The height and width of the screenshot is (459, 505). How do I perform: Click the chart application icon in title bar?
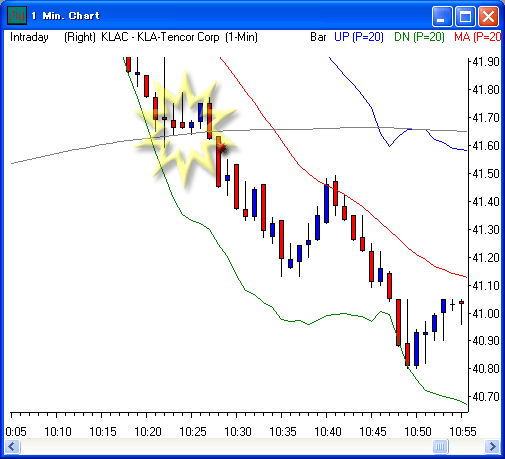(x=17, y=16)
